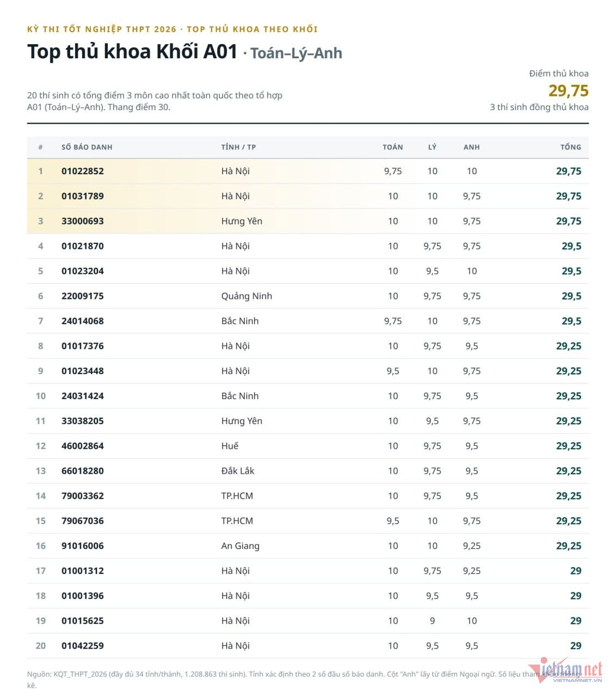This screenshot has width=616, height=697.
Task: Click the Toán column header
Action: [393, 147]
